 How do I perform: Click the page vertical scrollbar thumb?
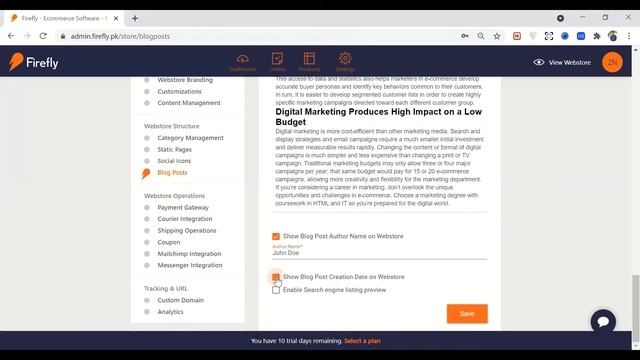coord(636,308)
